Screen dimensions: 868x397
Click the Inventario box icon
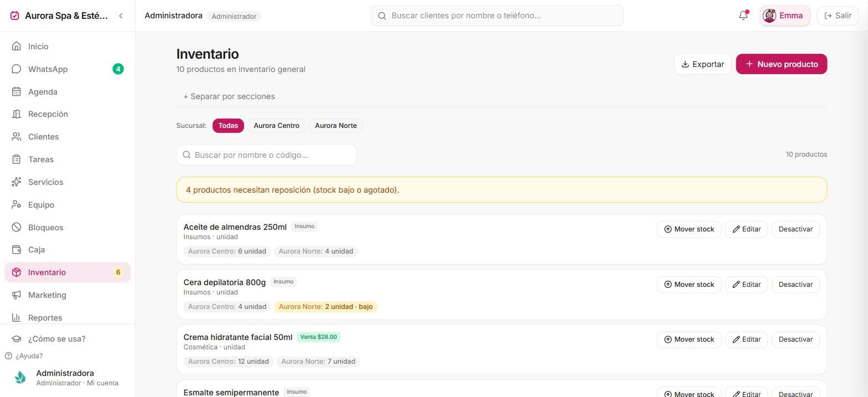17,272
